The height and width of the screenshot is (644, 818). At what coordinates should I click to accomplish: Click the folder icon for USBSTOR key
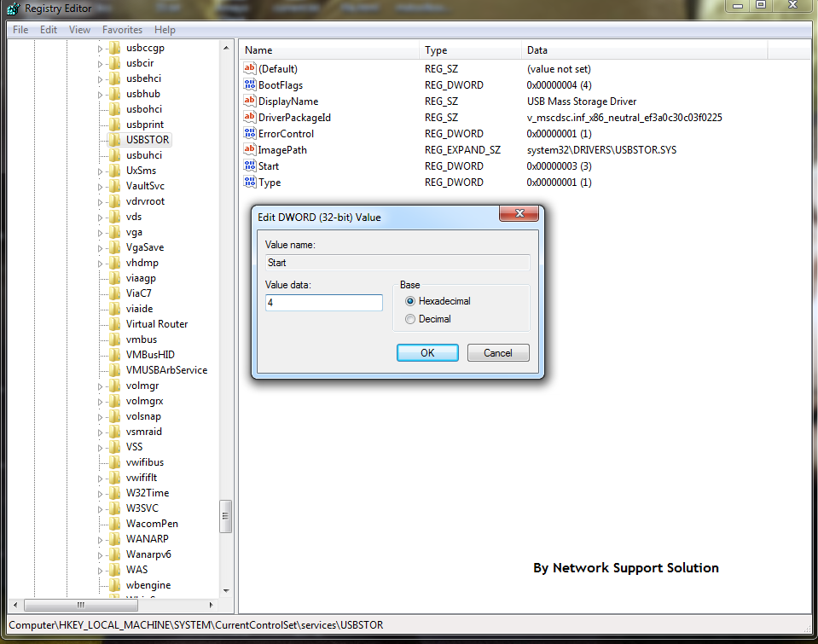tap(114, 139)
